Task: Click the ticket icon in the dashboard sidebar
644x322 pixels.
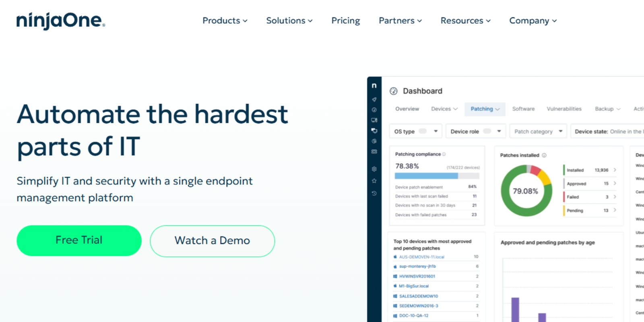Action: point(374,152)
